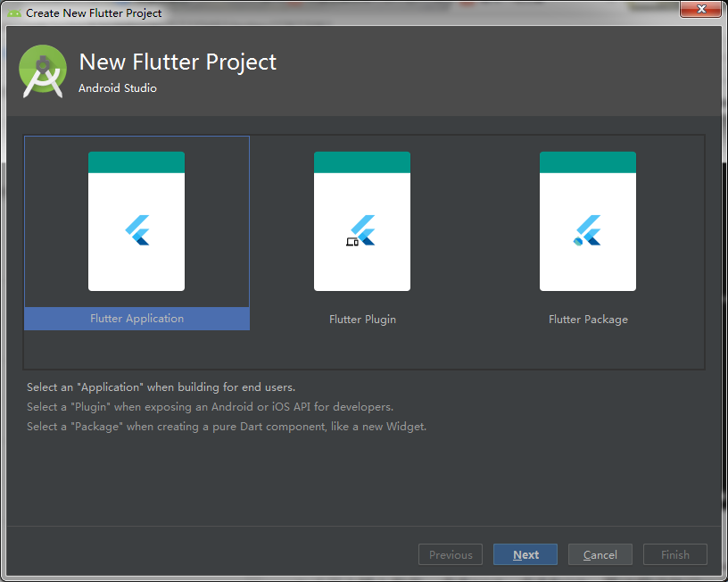The height and width of the screenshot is (582, 728).
Task: Click the 'Select a "Package"' description line
Action: [227, 427]
